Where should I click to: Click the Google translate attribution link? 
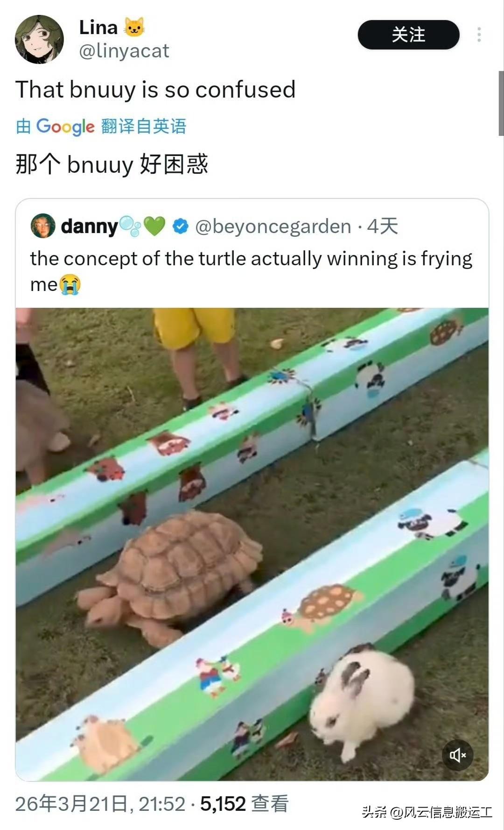point(101,126)
